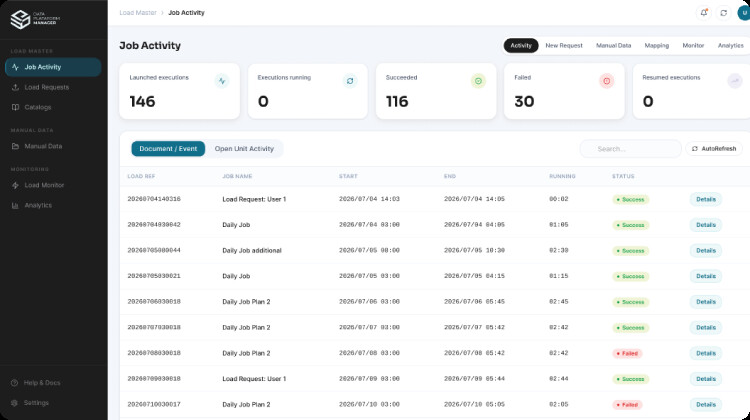Click the JOB NAME column header
This screenshot has width=750, height=420.
click(237, 177)
